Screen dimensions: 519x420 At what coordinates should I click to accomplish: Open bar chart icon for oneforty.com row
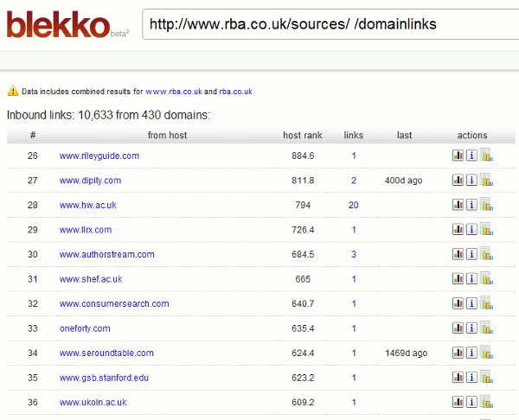(x=458, y=328)
